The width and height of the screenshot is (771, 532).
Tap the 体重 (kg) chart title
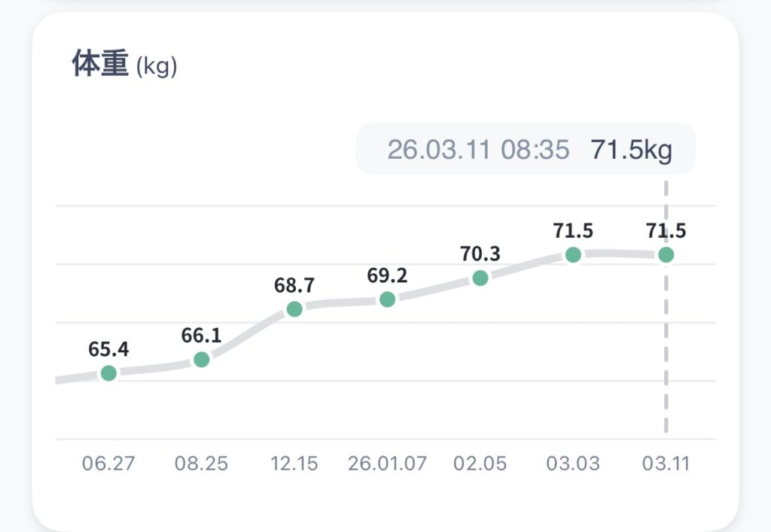[124, 65]
